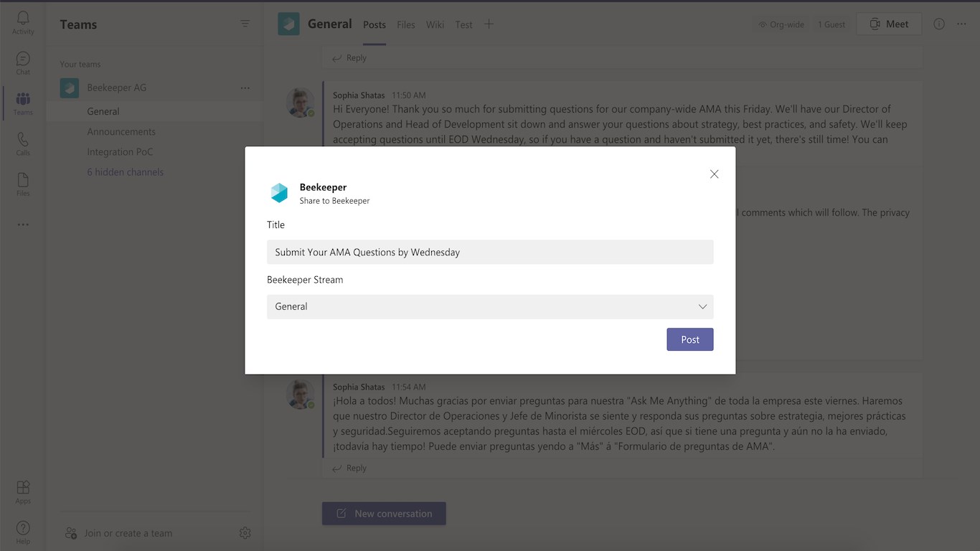Click the General channel logo in header
The width and height of the screenshot is (980, 551).
click(288, 24)
